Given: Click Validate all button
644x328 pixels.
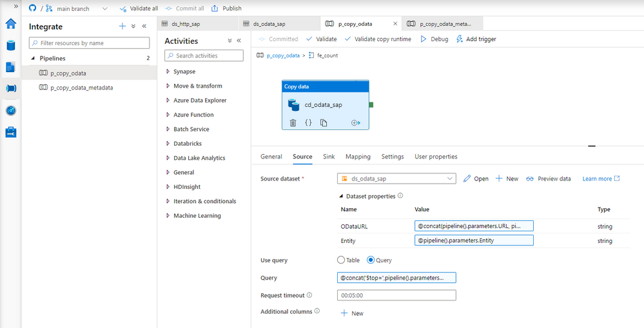Looking at the screenshot, I should pyautogui.click(x=139, y=8).
